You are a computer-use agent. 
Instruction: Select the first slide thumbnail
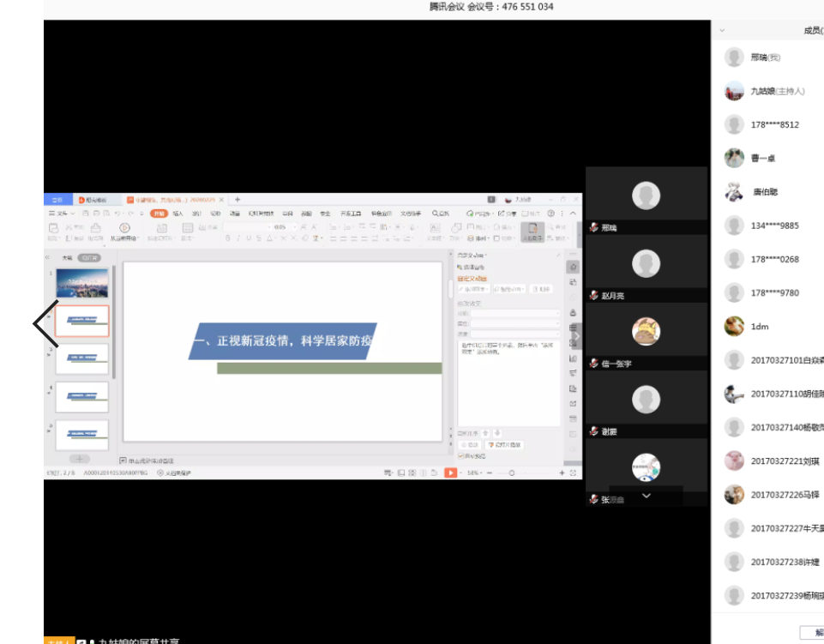(x=82, y=283)
